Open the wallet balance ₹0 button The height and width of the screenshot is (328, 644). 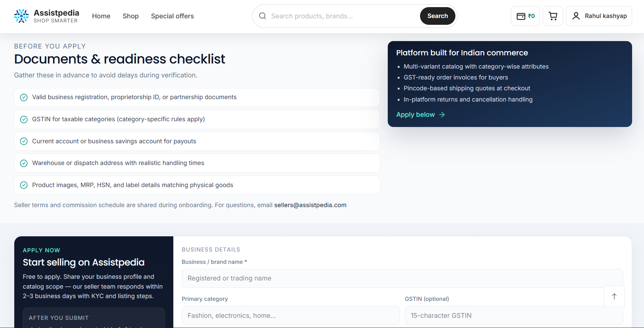click(525, 16)
